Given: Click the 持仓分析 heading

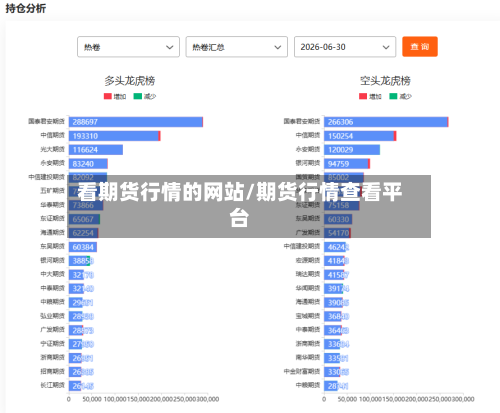Looking at the screenshot, I should click(x=26, y=8).
